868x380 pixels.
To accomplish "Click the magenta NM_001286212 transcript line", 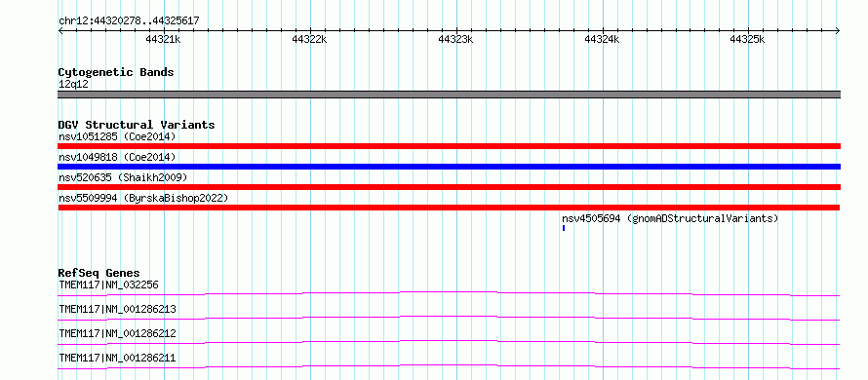I will coord(449,342).
